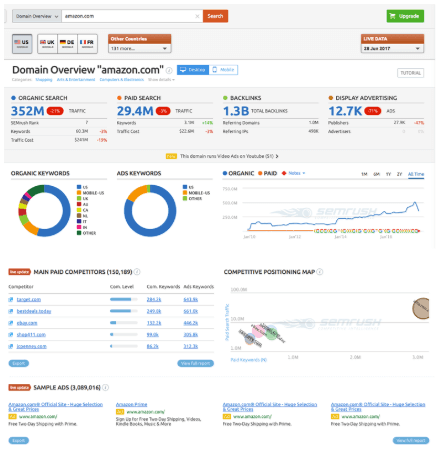This screenshot has width=447, height=453.
Task: Click common keywords value for target.com
Action: [x=154, y=299]
